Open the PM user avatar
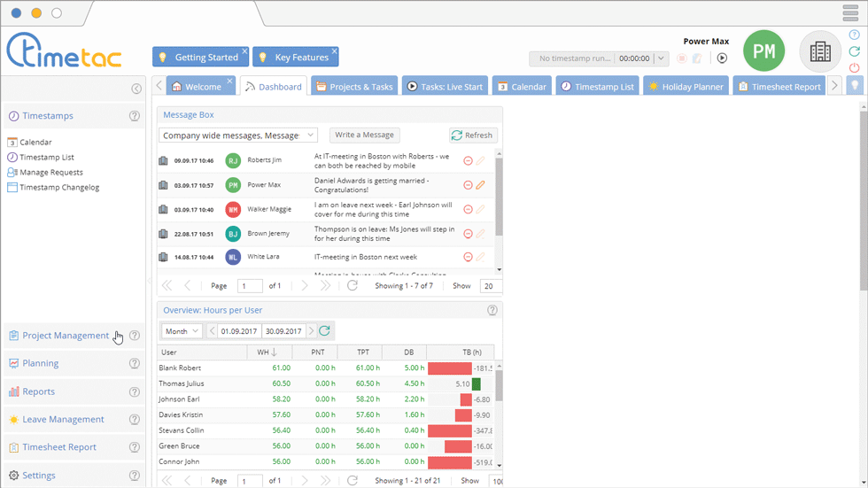Image resolution: width=868 pixels, height=488 pixels. 764,51
